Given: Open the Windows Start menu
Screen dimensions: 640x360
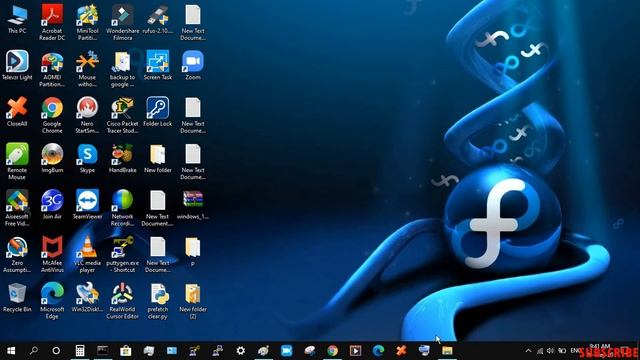Looking at the screenshot, I should pyautogui.click(x=11, y=351).
